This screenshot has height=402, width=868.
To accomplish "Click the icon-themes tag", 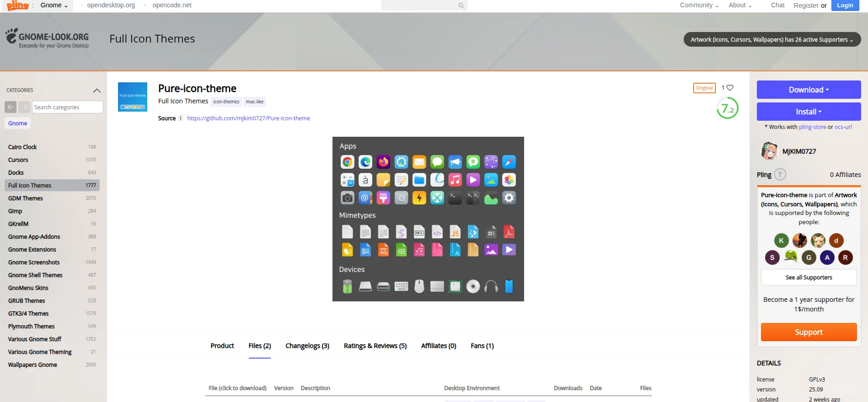I will pyautogui.click(x=226, y=102).
